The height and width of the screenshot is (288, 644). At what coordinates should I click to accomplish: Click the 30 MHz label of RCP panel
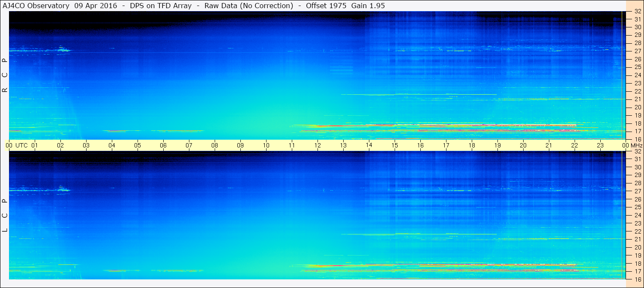(x=637, y=27)
